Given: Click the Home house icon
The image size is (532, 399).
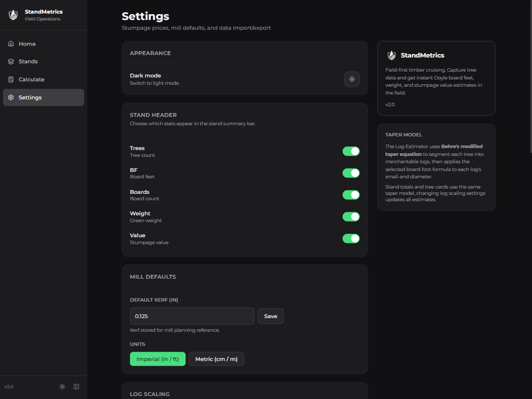Looking at the screenshot, I should (11, 44).
